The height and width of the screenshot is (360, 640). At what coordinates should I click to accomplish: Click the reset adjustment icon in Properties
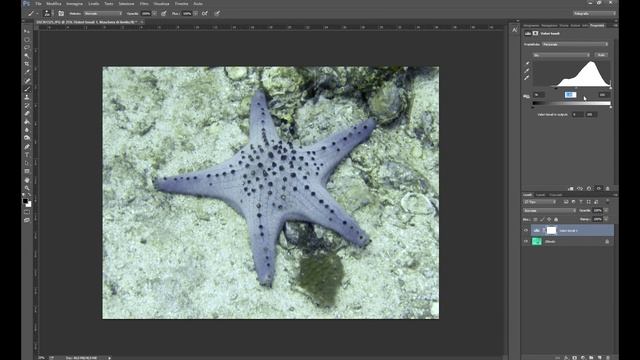589,189
